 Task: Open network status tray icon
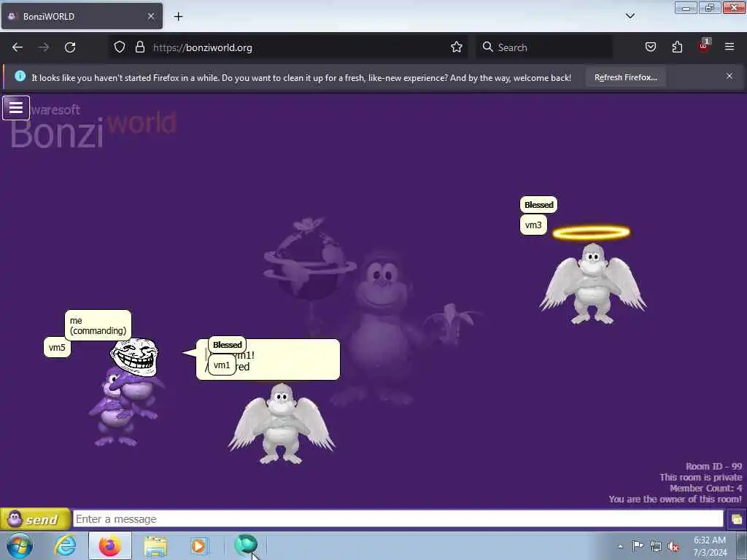pyautogui.click(x=656, y=547)
